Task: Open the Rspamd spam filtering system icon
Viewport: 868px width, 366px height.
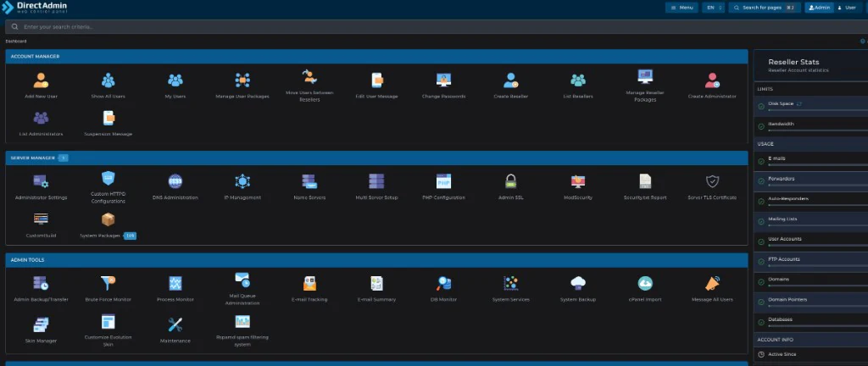Action: click(242, 321)
